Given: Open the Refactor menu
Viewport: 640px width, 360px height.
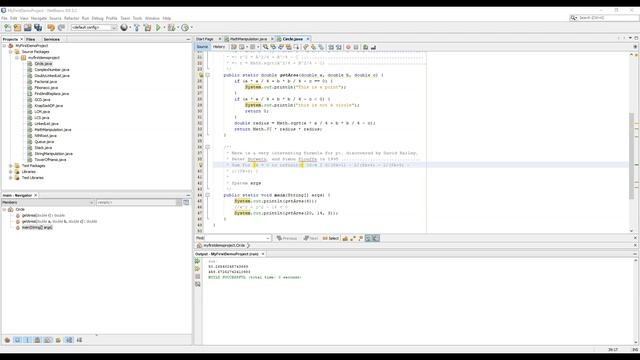Looking at the screenshot, I should coord(71,18).
